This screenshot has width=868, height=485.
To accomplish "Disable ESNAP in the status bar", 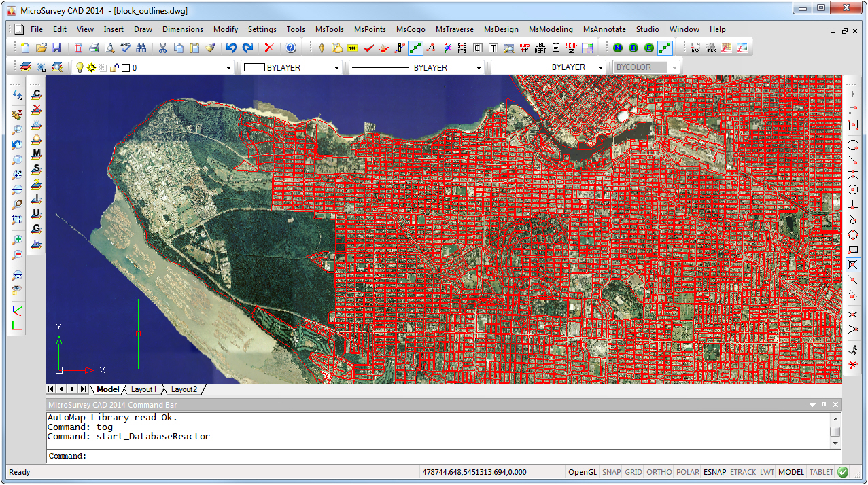I will pyautogui.click(x=714, y=472).
